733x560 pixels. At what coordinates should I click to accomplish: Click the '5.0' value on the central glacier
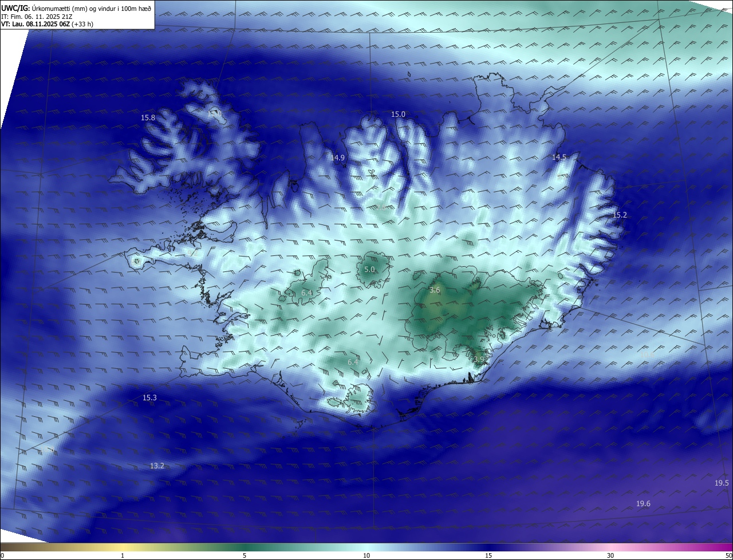coord(369,269)
